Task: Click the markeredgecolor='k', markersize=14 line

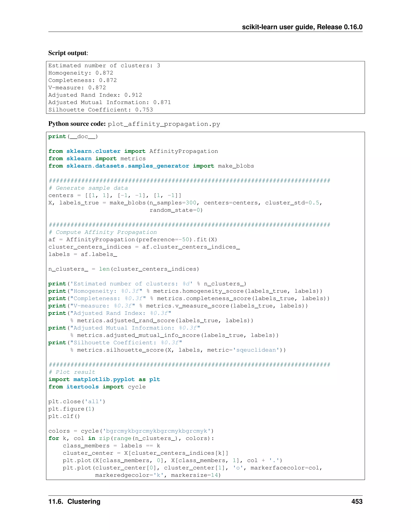Action: coord(158,475)
